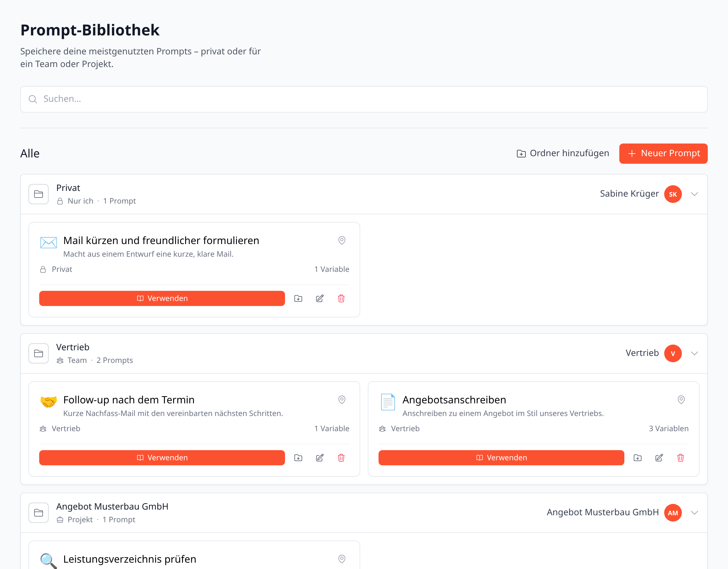Create a new prompt with Neuer Prompt
Image resolution: width=728 pixels, height=569 pixels.
[x=663, y=153]
